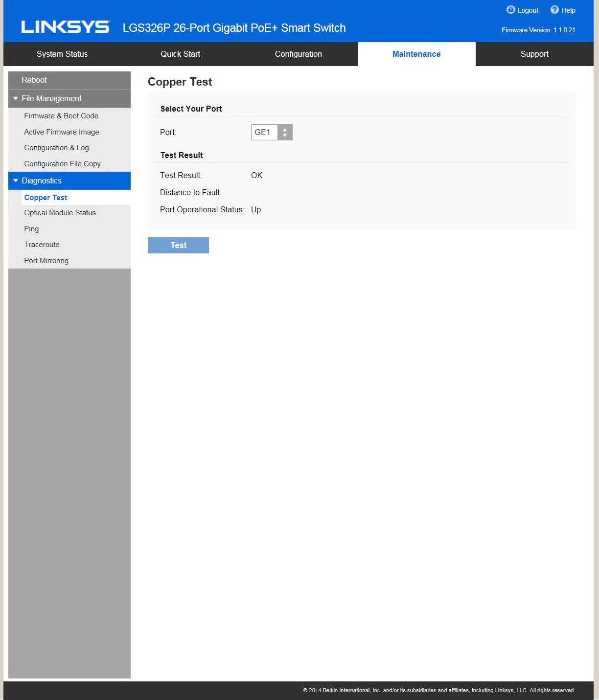This screenshot has height=700, width=599.
Task: Click the blue Test button
Action: (178, 245)
